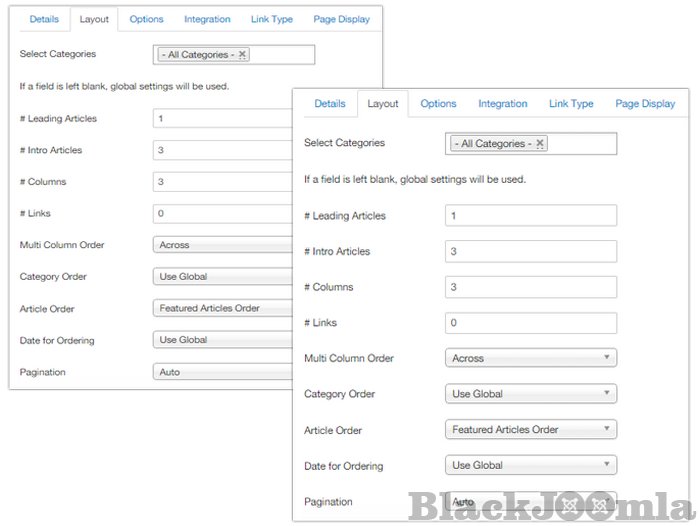
Task: Open Article Order dropdown in back panel
Action: pyautogui.click(x=220, y=308)
